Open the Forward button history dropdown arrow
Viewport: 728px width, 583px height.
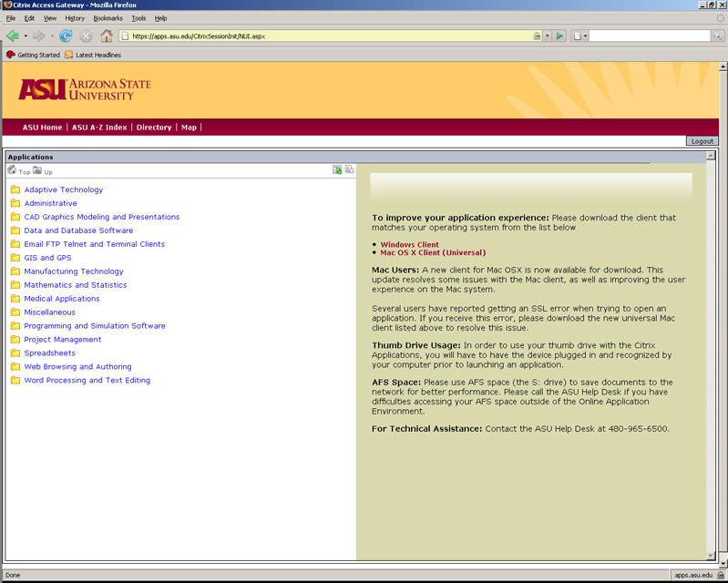[52, 36]
